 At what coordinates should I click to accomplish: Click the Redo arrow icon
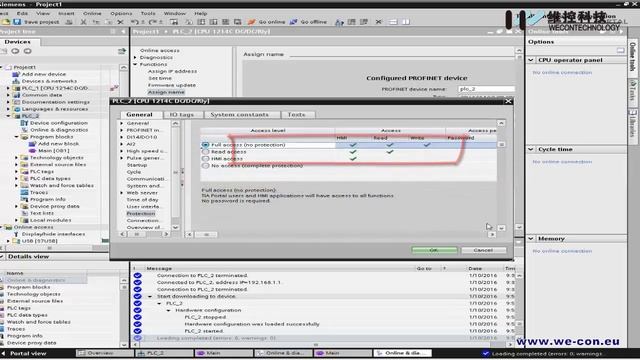[x=153, y=22]
